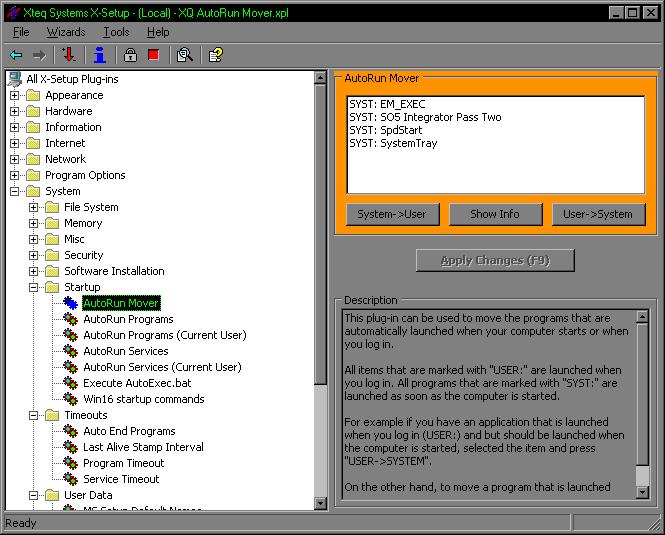
Task: Click the Description scroll up arrow
Action: 643,317
